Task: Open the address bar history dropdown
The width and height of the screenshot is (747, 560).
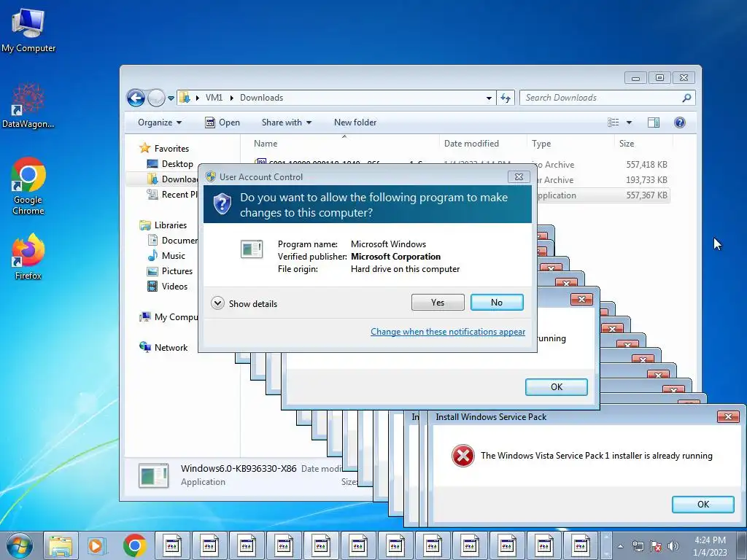Action: pyautogui.click(x=489, y=98)
